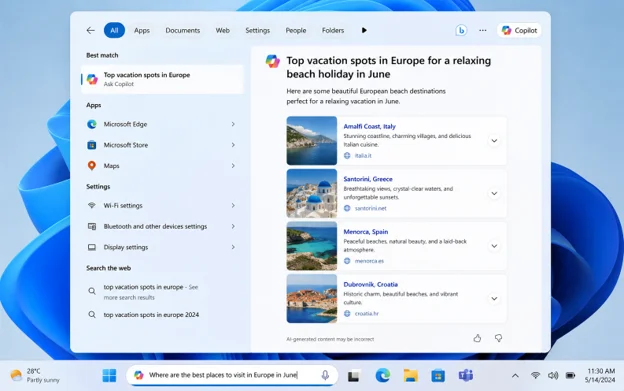The width and height of the screenshot is (624, 391).
Task: Open Maps app from results
Action: (111, 166)
